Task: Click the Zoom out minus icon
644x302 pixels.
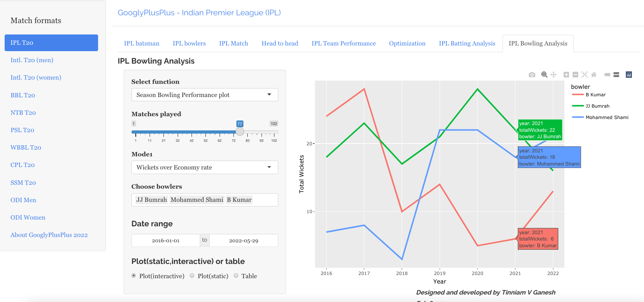Action: 575,75
